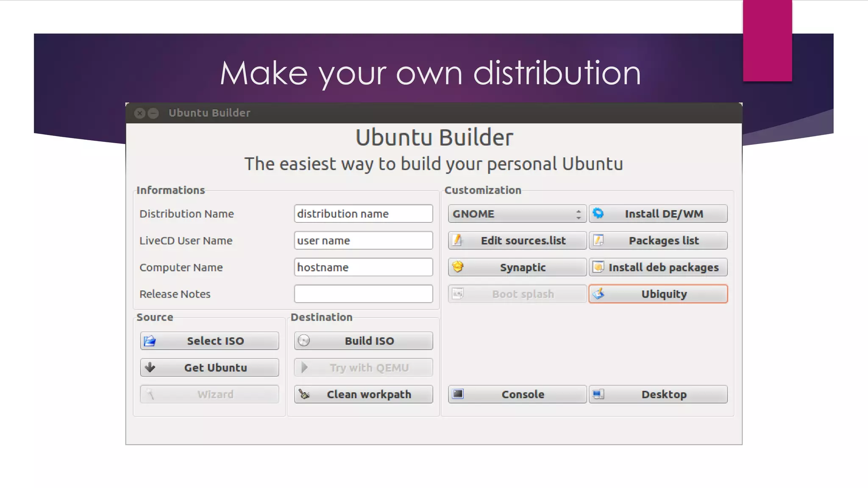Click the Release Notes label
The image size is (868, 488).
click(x=175, y=294)
